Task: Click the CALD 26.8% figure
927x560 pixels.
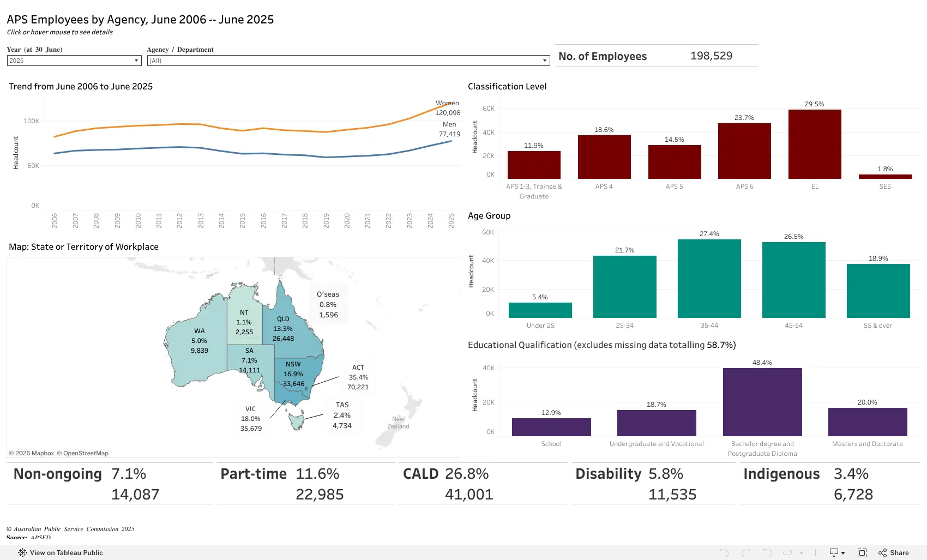Action: pyautogui.click(x=467, y=474)
